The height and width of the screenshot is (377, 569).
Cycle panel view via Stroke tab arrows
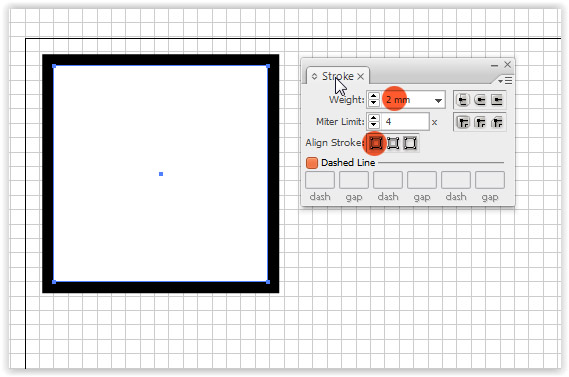point(314,77)
